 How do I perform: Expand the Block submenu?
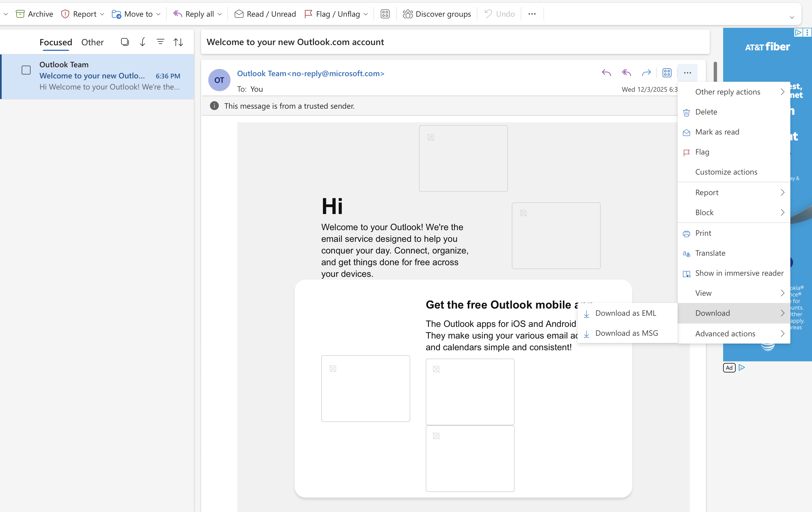point(734,212)
